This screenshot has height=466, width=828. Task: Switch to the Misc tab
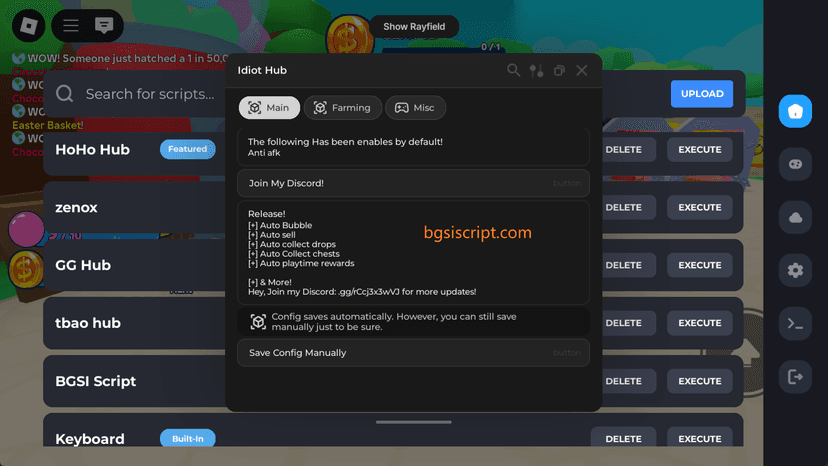[x=415, y=108]
